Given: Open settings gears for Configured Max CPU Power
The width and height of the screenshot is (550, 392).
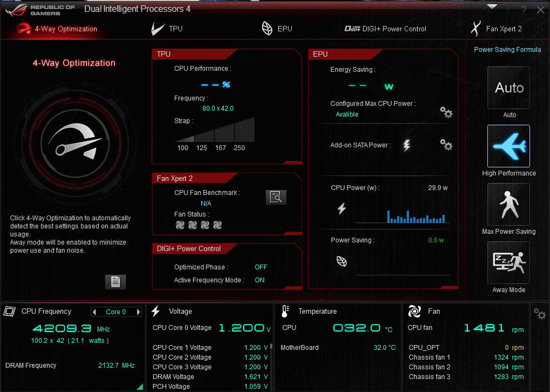Looking at the screenshot, I should [446, 112].
